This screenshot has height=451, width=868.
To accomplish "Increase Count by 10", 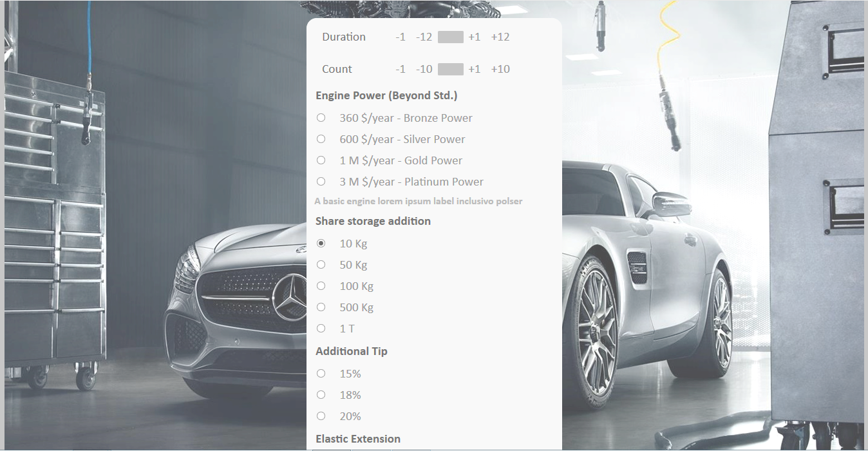I will click(x=500, y=69).
